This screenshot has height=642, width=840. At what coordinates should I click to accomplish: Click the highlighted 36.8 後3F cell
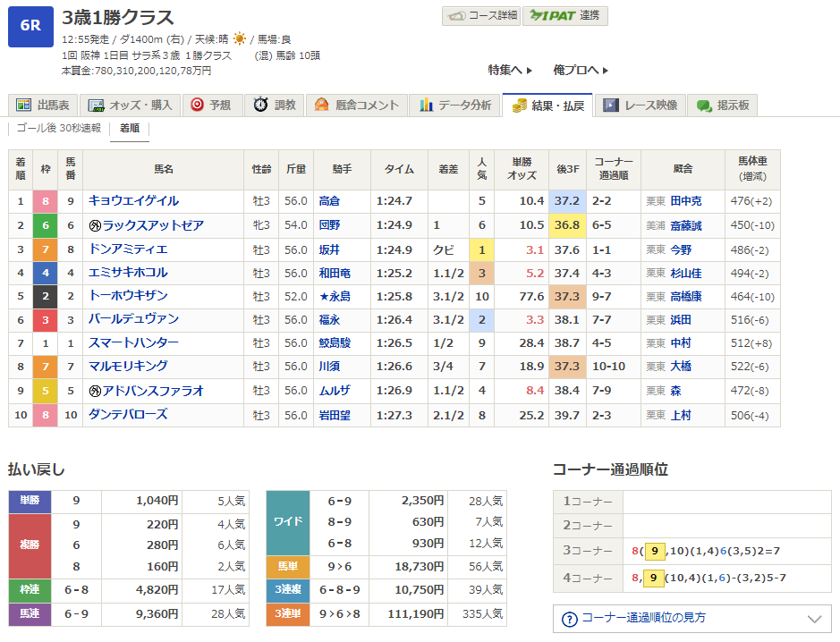click(567, 225)
